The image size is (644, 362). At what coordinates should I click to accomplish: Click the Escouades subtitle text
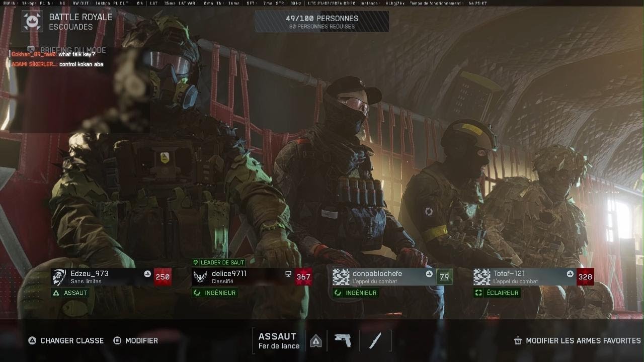[71, 27]
